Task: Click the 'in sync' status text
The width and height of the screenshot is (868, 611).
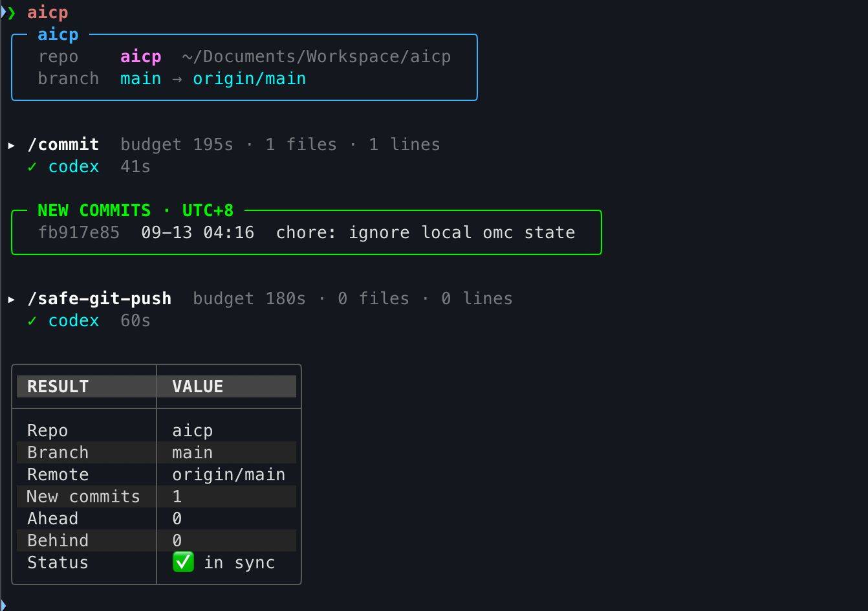Action: click(x=239, y=562)
